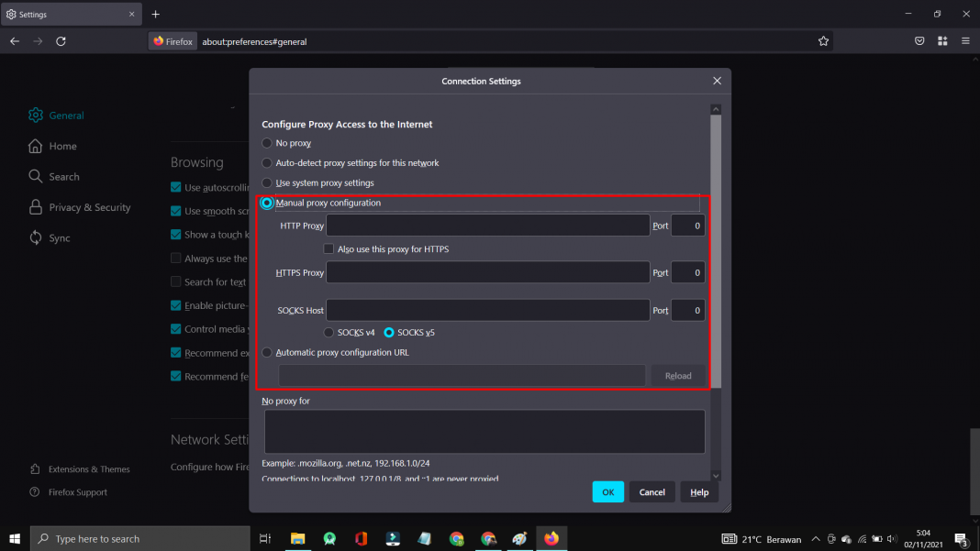Viewport: 980px width, 551px height.
Task: Reload the page with the refresh icon
Action: pos(61,40)
